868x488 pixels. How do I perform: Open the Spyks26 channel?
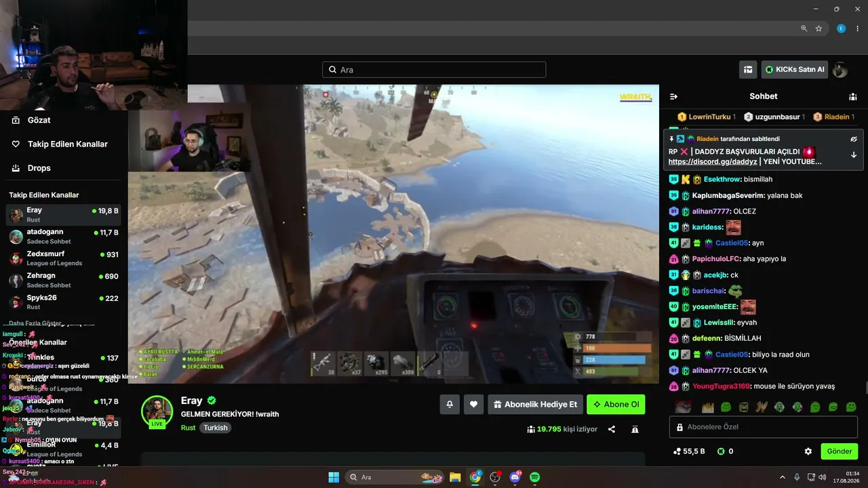(x=64, y=302)
